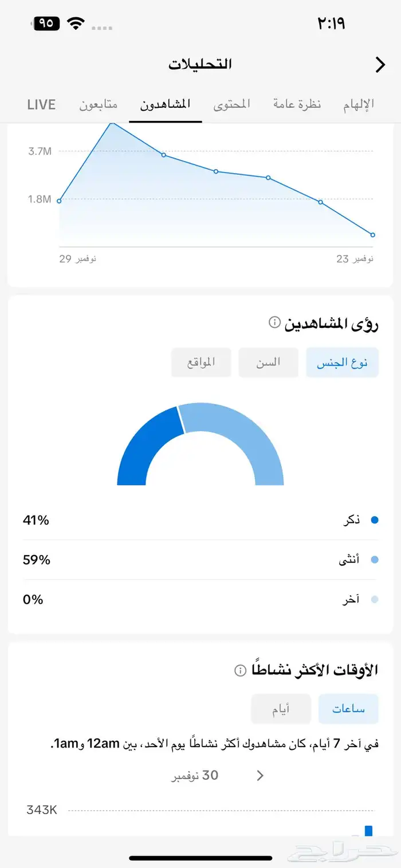Open نظرة عامة (overview) analytics
401x868 pixels.
coord(296,104)
